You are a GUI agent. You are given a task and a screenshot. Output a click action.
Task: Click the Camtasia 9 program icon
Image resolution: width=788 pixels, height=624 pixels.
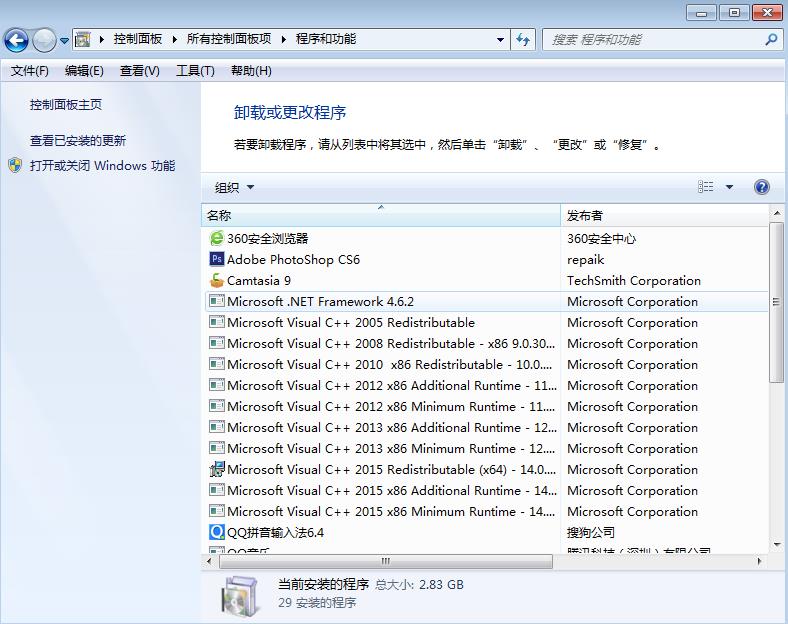click(x=216, y=280)
